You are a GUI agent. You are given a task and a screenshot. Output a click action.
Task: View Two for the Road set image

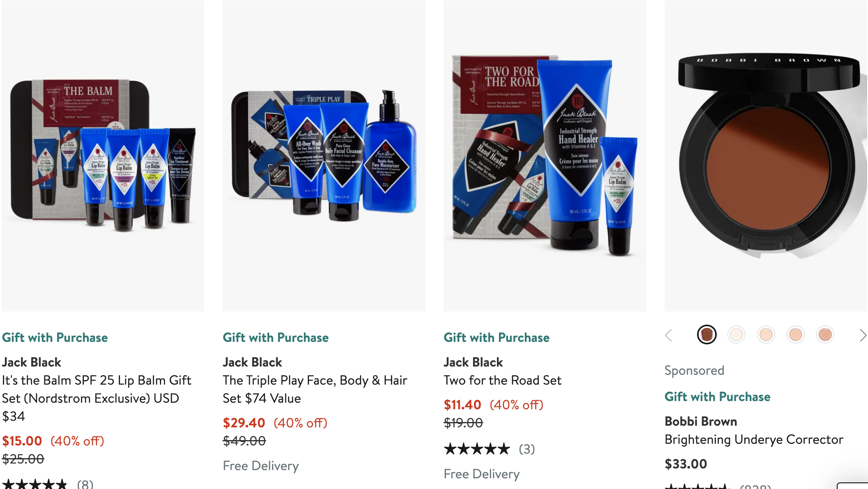tap(545, 156)
